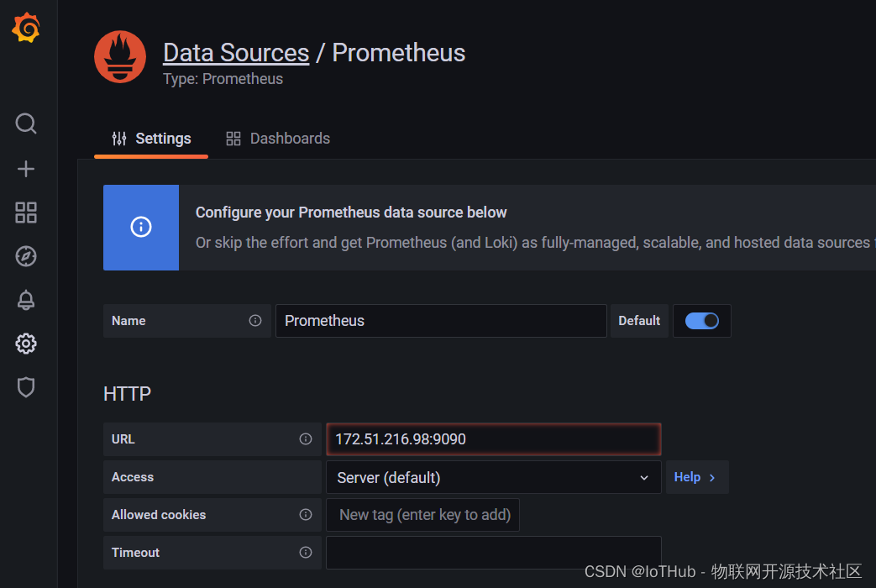The height and width of the screenshot is (588, 876).
Task: Click the HTTP section heading
Action: pos(128,394)
